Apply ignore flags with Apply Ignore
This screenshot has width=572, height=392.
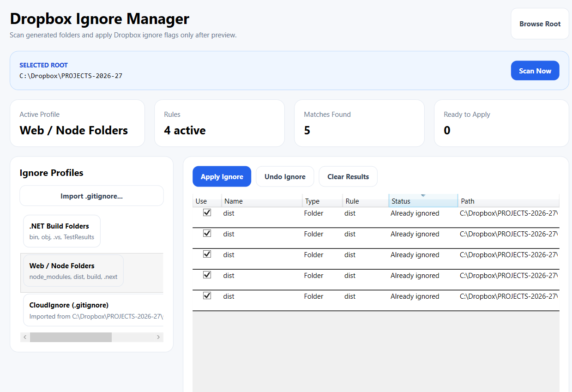click(222, 176)
